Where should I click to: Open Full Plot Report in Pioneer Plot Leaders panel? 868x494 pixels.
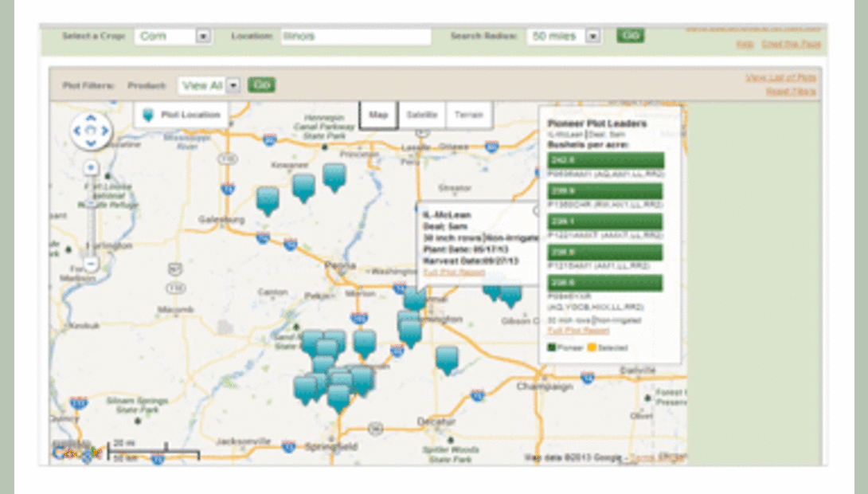578,330
